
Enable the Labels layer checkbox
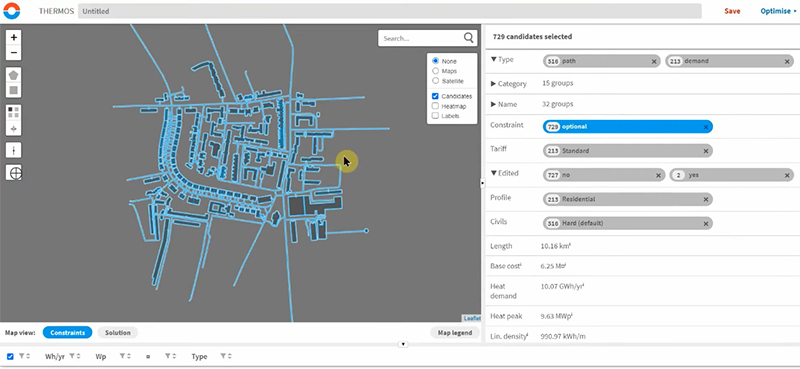[435, 116]
